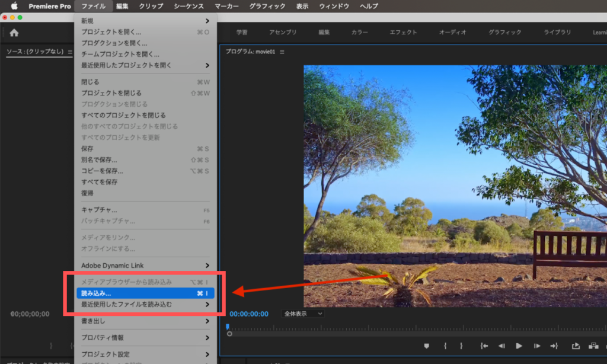The image size is (607, 364).
Task: Switch to the オーディオ workspace tab
Action: (452, 33)
